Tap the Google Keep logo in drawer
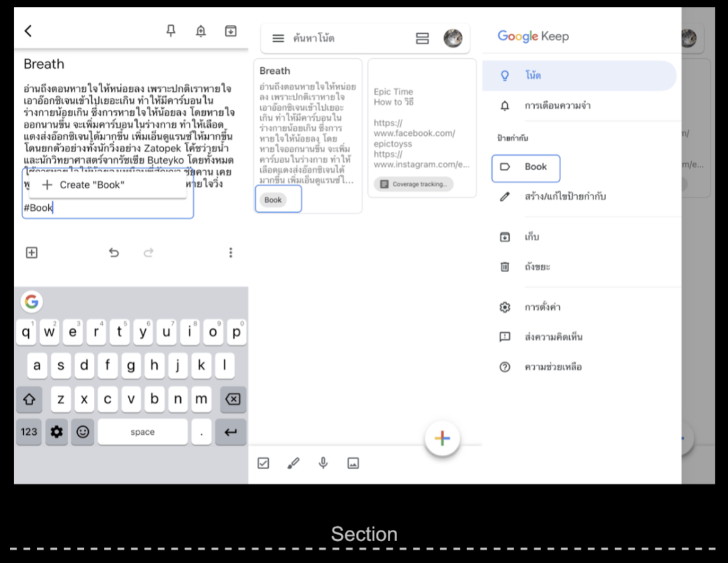Viewport: 728px width, 563px height. [x=533, y=36]
